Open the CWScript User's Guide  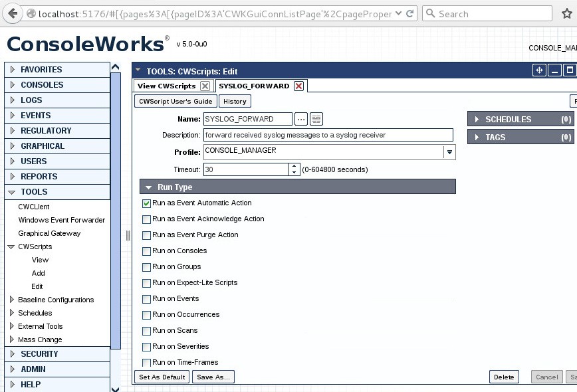click(175, 101)
